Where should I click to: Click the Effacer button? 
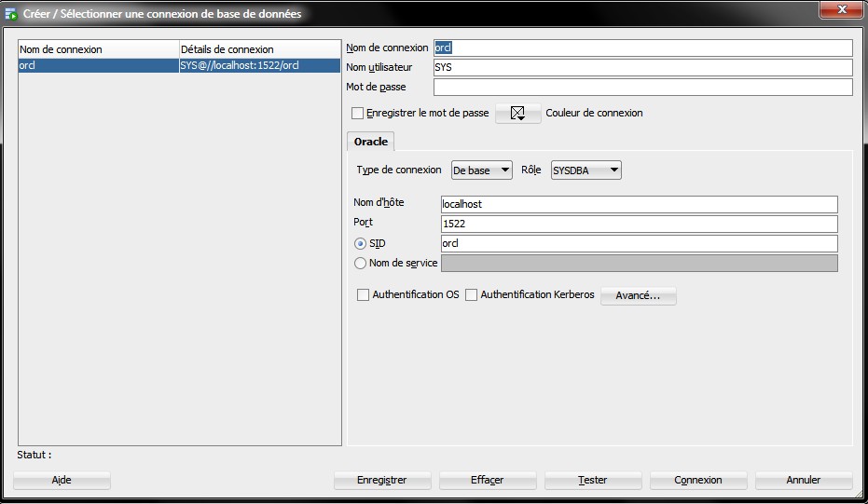pyautogui.click(x=487, y=480)
